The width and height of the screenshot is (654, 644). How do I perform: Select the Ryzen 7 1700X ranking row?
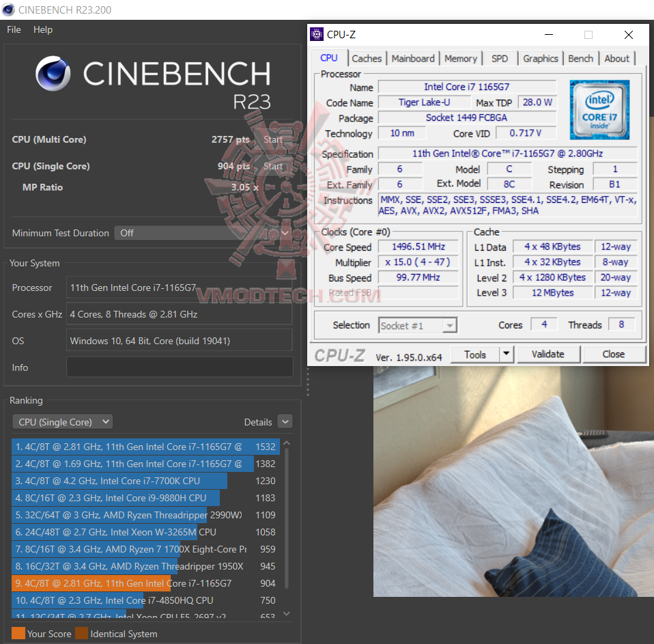point(145,549)
